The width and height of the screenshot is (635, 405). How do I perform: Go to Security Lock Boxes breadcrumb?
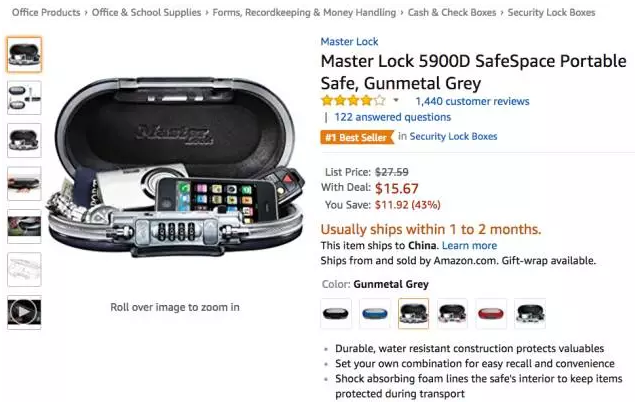(551, 13)
